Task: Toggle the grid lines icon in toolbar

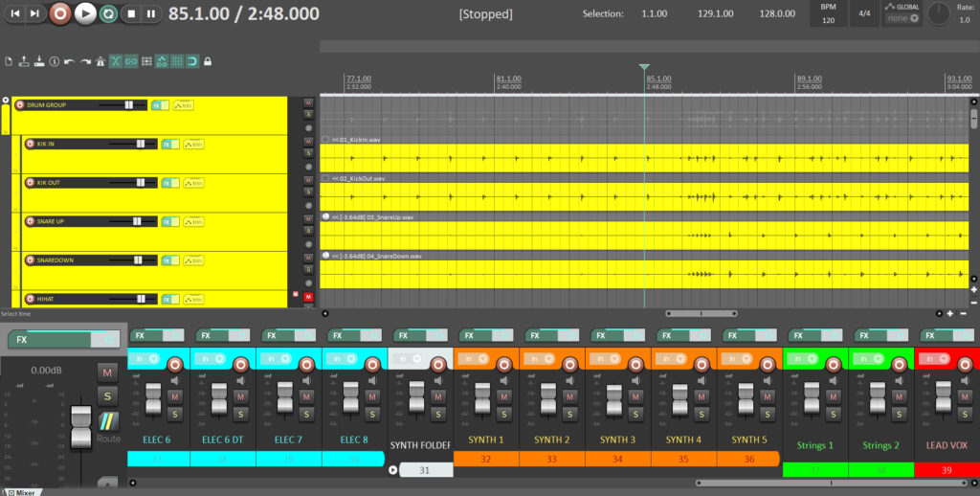Action: 177,61
